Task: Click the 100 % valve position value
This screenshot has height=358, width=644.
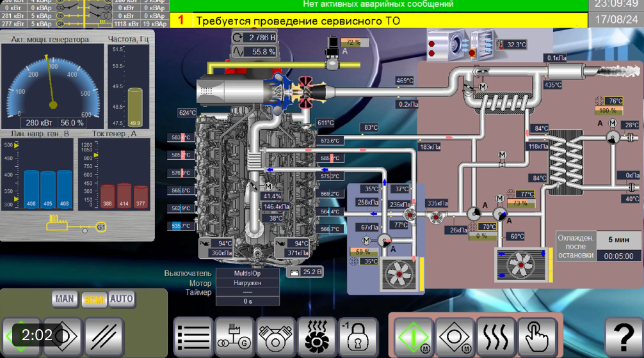Action: (608, 111)
